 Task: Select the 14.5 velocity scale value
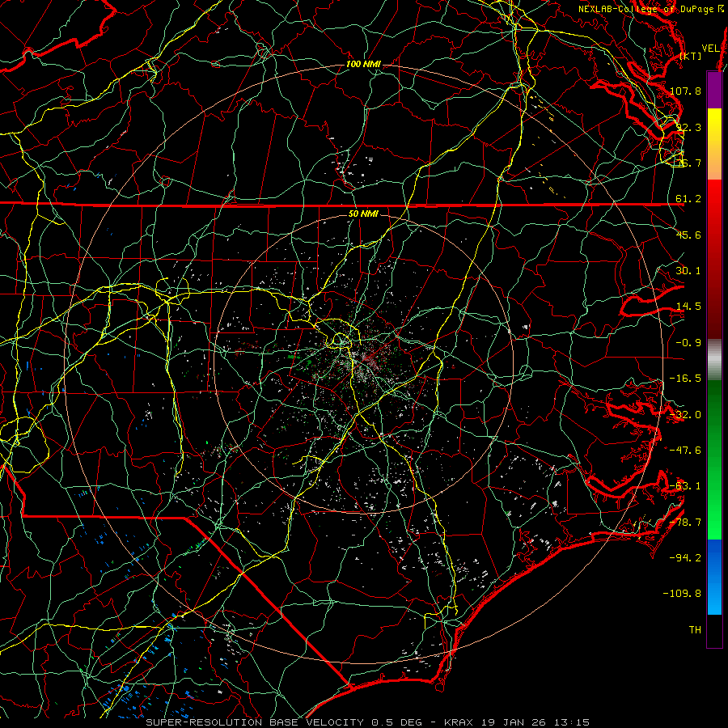(688, 307)
